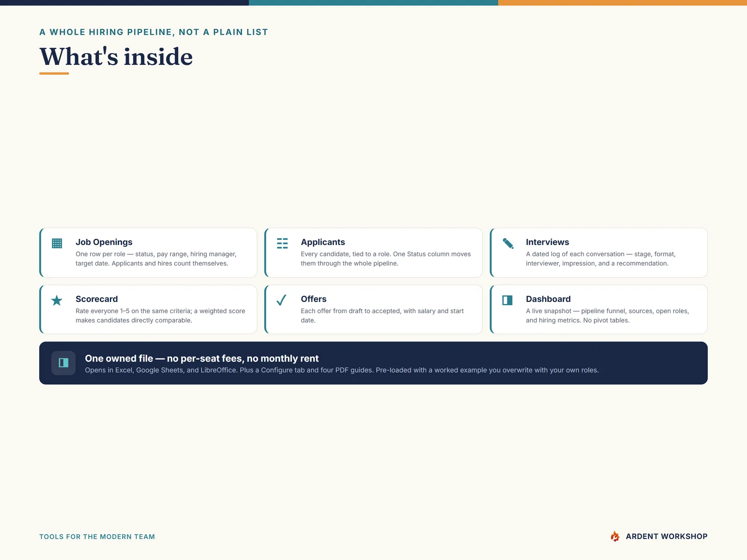Select the Job Openings heading
This screenshot has width=747, height=560.
[104, 242]
